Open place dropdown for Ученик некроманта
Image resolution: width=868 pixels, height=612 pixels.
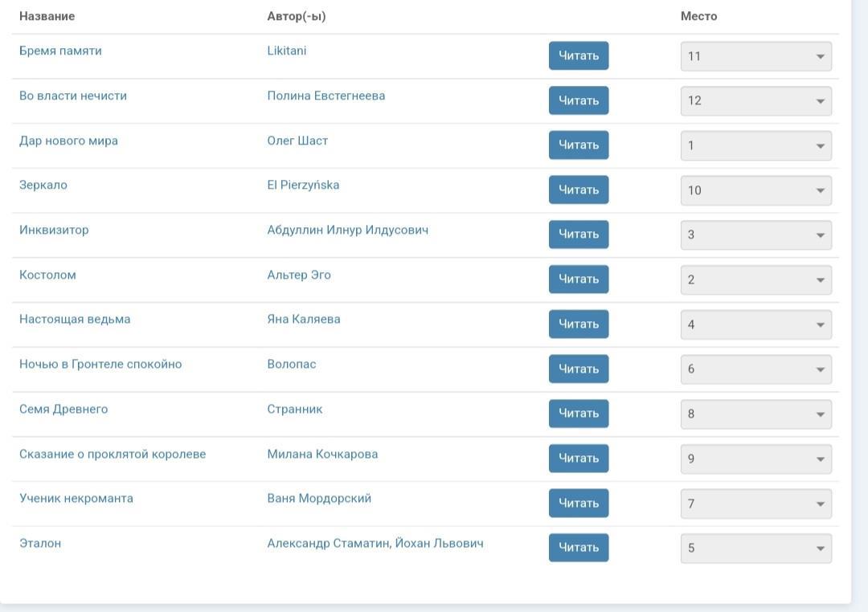pyautogui.click(x=755, y=504)
